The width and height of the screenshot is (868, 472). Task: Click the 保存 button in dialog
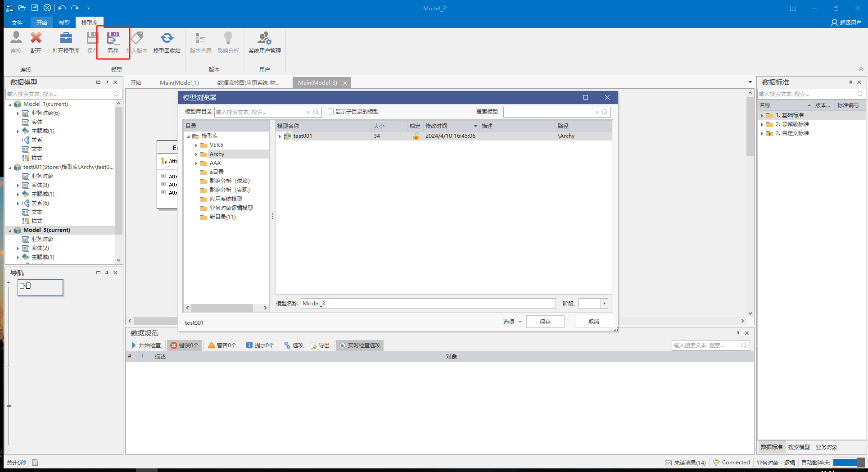(x=545, y=322)
